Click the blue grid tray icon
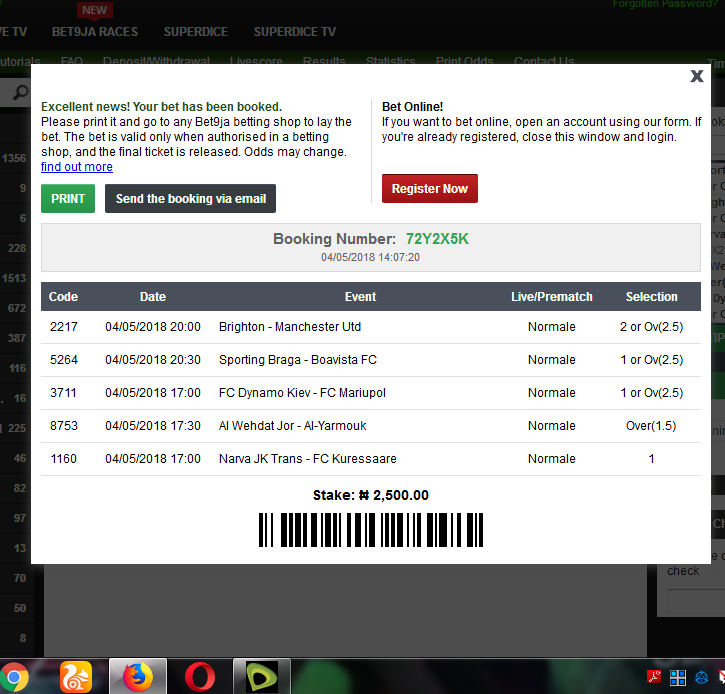 678,678
